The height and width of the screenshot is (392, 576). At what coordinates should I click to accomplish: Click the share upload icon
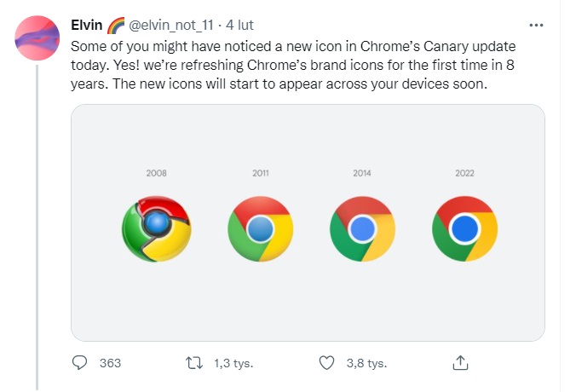460,363
